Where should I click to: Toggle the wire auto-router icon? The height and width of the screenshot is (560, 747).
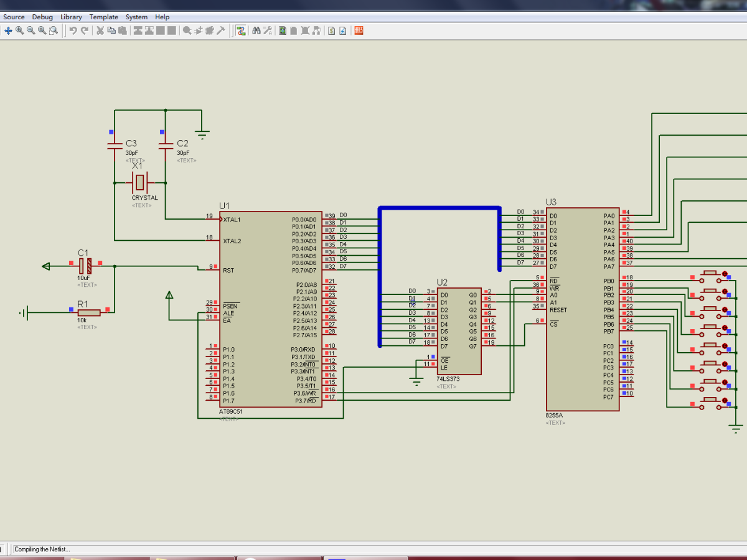[x=240, y=30]
